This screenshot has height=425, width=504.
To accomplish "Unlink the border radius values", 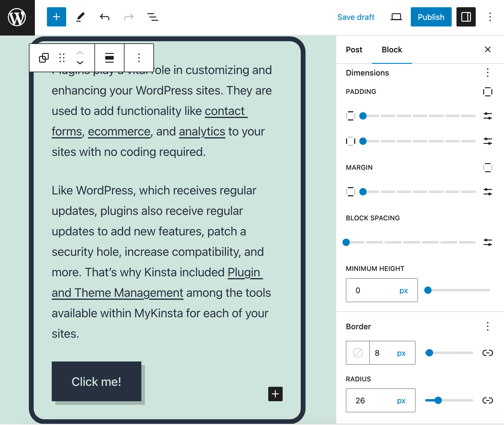I will point(487,400).
